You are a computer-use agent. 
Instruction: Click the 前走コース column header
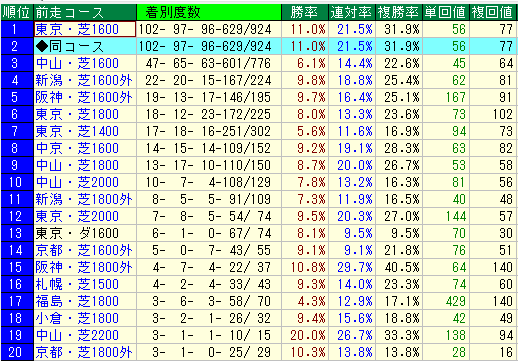coord(85,13)
